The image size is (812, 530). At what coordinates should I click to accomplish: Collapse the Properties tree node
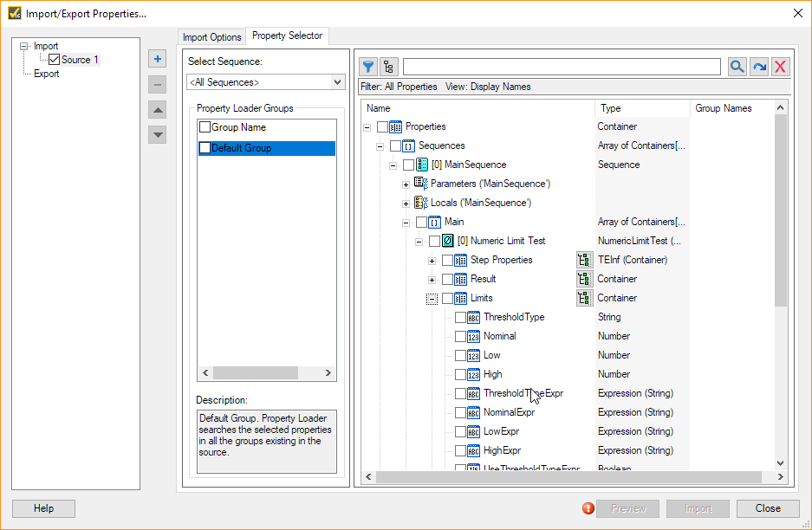[x=367, y=127]
